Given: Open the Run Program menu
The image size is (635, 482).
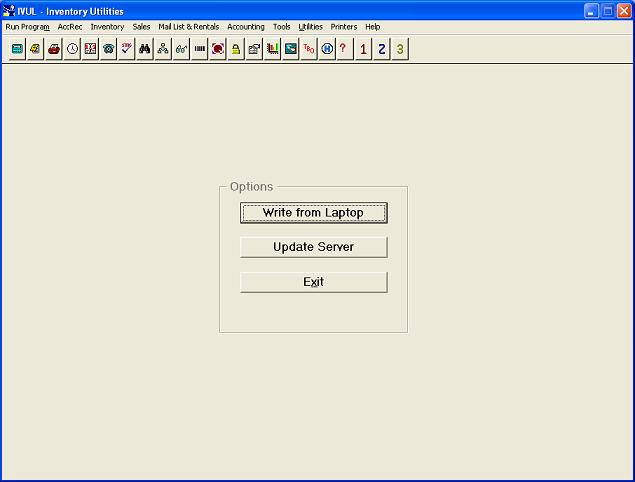Looking at the screenshot, I should (x=28, y=27).
